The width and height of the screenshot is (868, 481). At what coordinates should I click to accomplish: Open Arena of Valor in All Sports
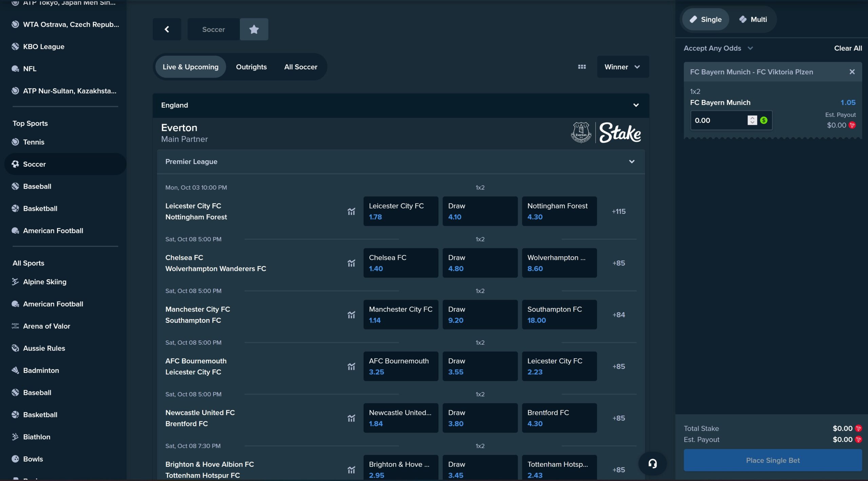click(65, 326)
